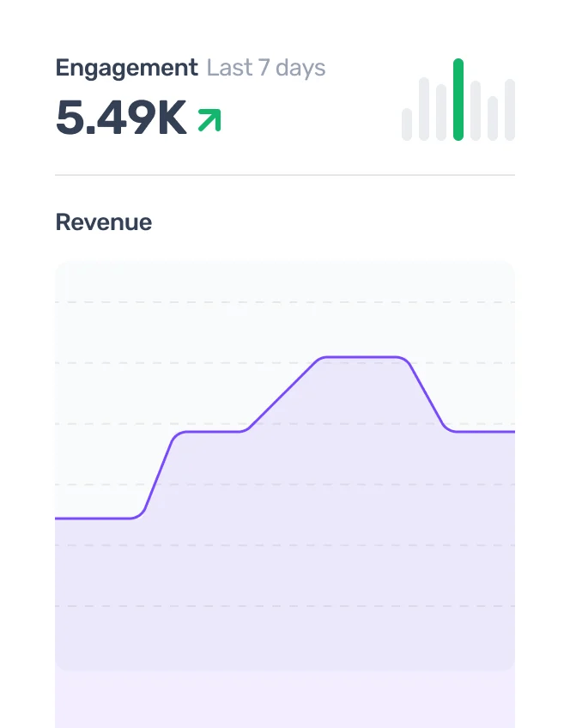Image resolution: width=570 pixels, height=728 pixels.
Task: Click the leftmost gray bar in engagement sparkline
Action: (x=407, y=124)
